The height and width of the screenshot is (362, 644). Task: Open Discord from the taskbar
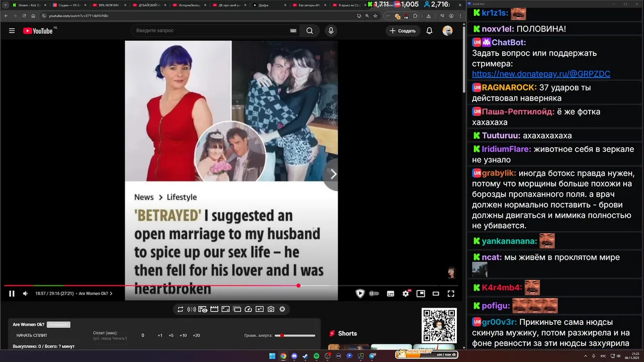click(294, 356)
